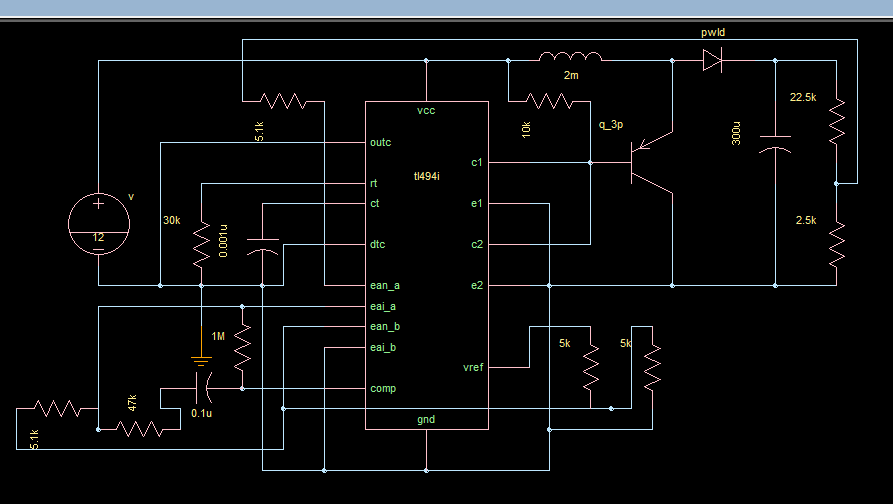Click the pwld diode name label
The image size is (893, 504).
coord(713,32)
